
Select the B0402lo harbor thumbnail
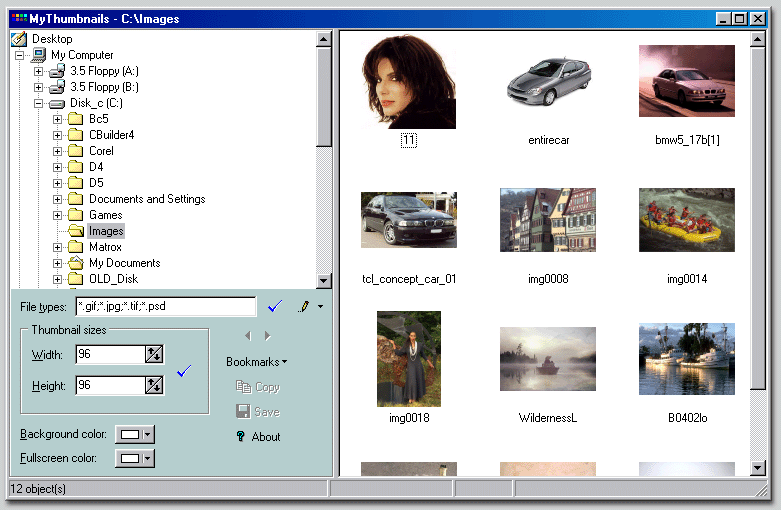pyautogui.click(x=687, y=359)
